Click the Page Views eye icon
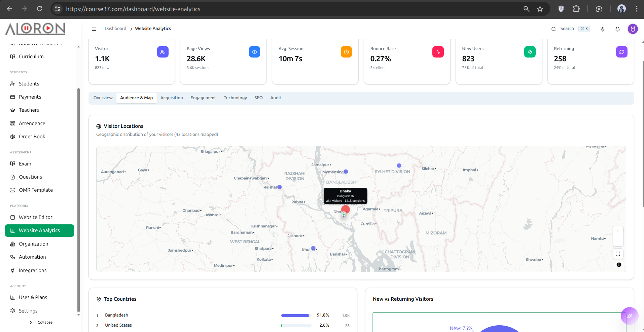 (x=254, y=52)
